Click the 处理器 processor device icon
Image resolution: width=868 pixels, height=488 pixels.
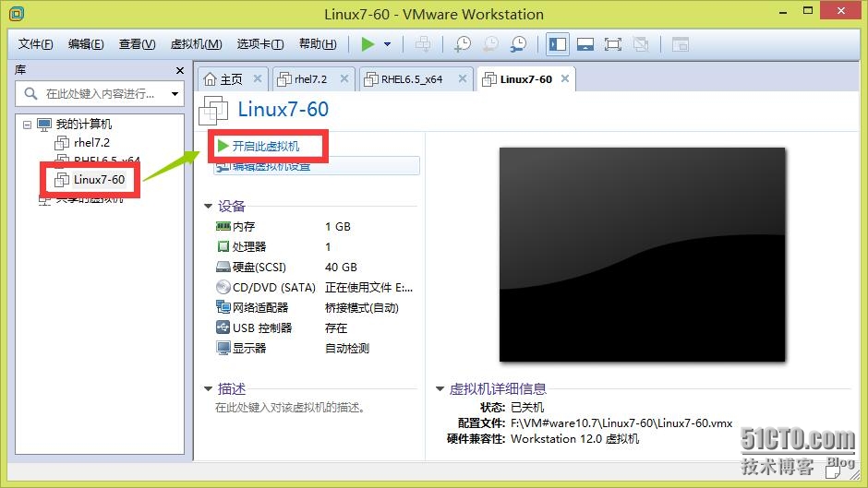pos(223,246)
